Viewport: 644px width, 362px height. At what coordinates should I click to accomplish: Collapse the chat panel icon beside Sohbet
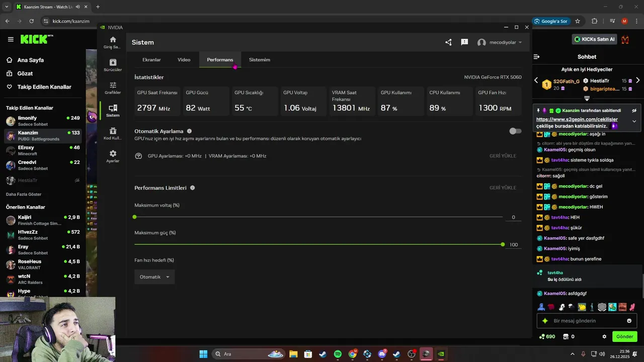(x=536, y=57)
